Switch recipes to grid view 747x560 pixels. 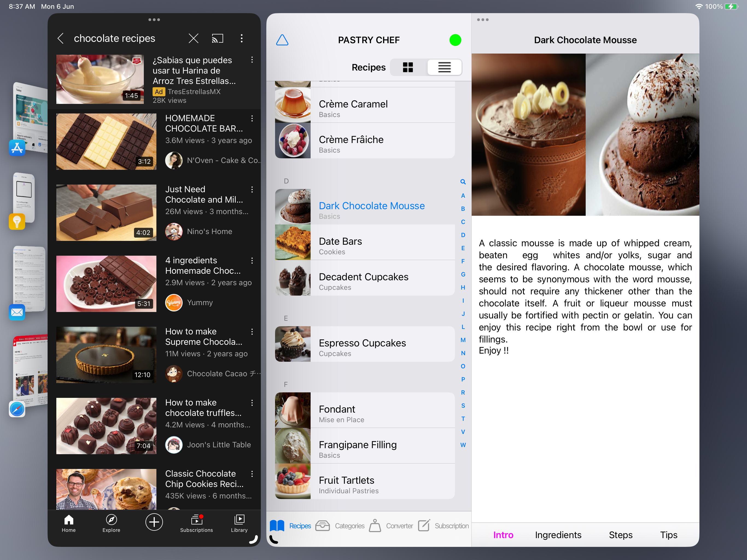[x=408, y=67]
